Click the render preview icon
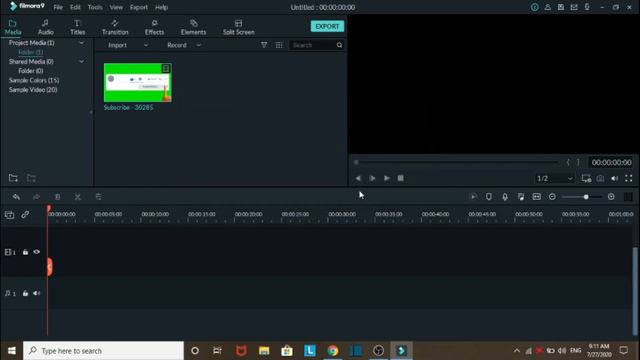The image size is (640, 360). pyautogui.click(x=473, y=197)
